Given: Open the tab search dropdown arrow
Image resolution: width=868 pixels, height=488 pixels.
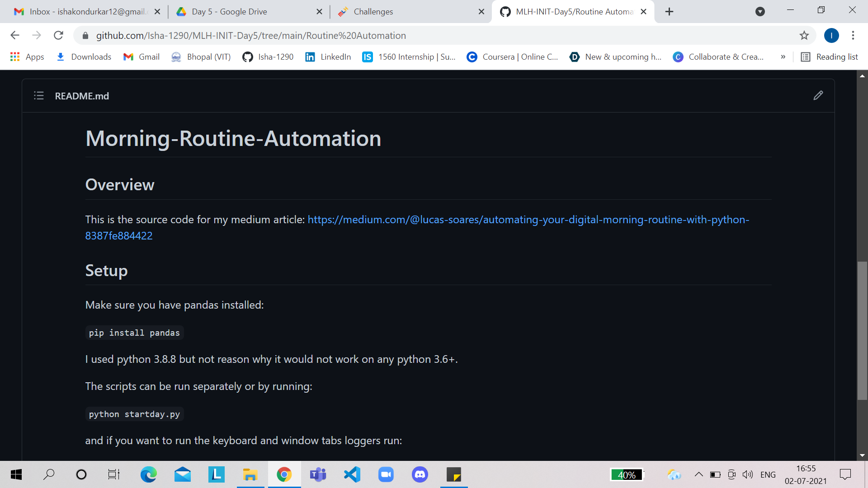Looking at the screenshot, I should pyautogui.click(x=760, y=12).
